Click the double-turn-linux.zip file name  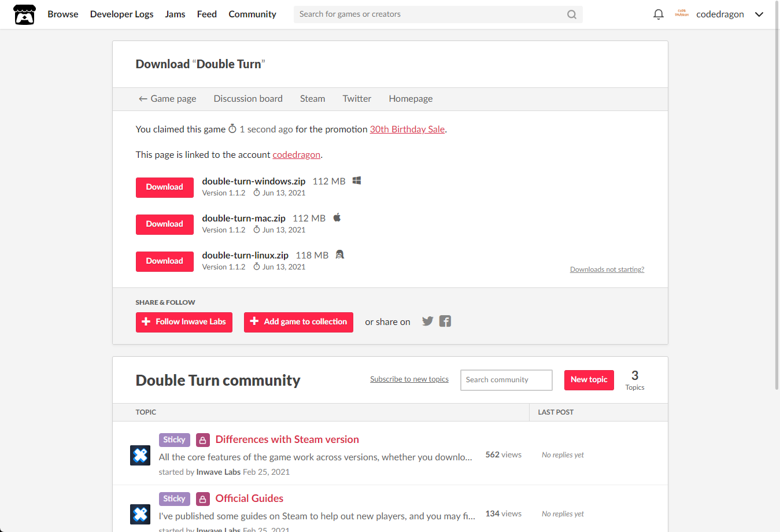(245, 256)
